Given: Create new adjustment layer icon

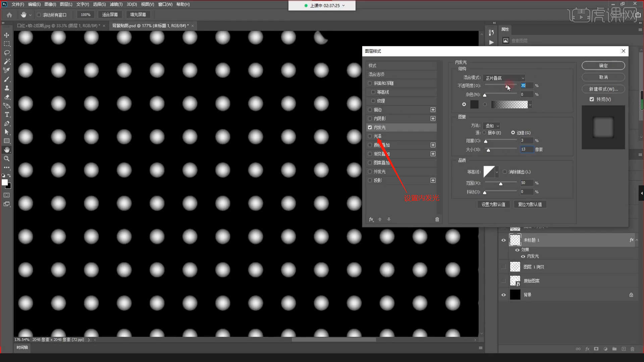Looking at the screenshot, I should (605, 349).
